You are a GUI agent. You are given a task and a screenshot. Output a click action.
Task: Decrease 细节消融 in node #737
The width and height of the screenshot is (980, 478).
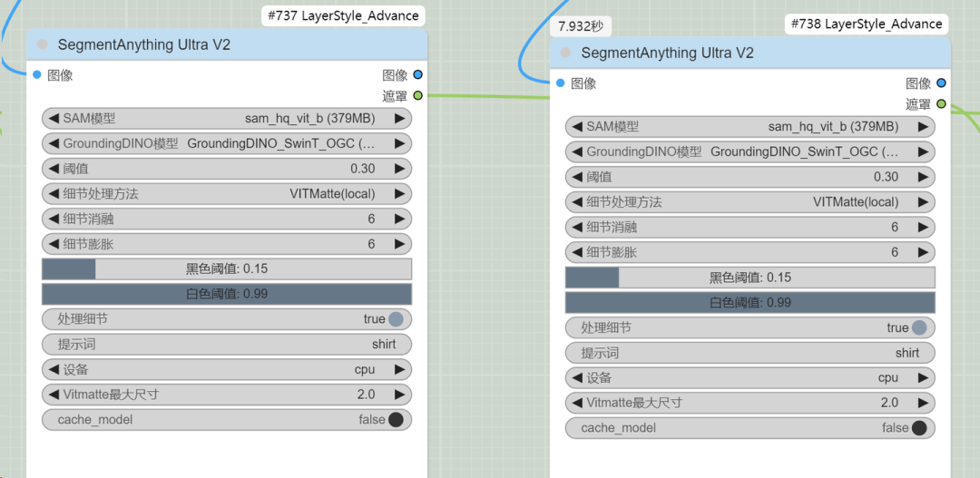[x=54, y=219]
